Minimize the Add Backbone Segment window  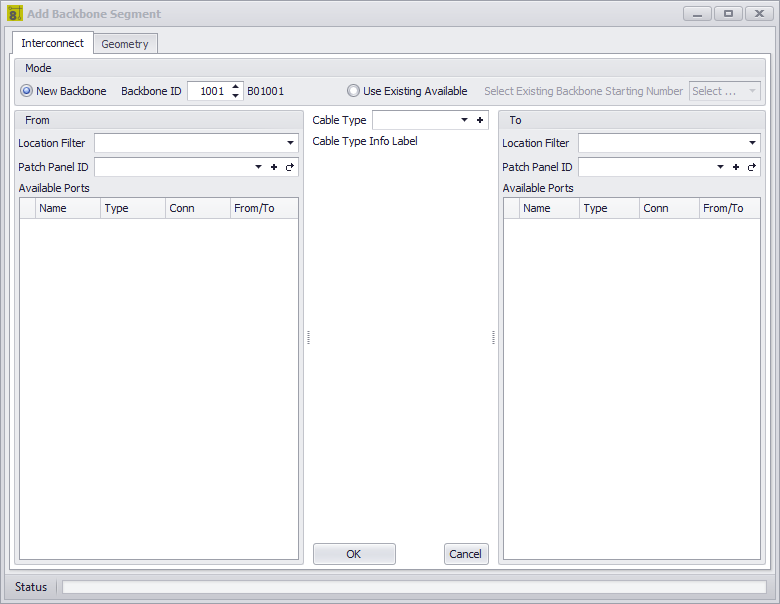tap(697, 13)
